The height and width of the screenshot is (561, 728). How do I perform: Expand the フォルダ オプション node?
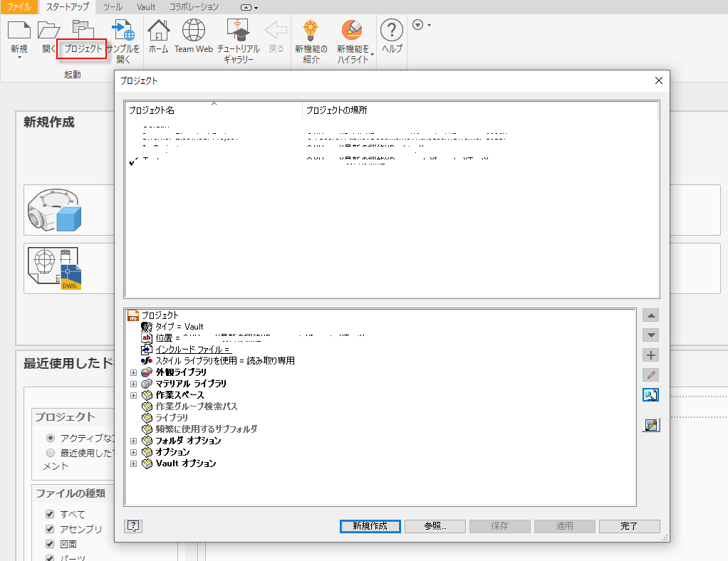point(134,441)
